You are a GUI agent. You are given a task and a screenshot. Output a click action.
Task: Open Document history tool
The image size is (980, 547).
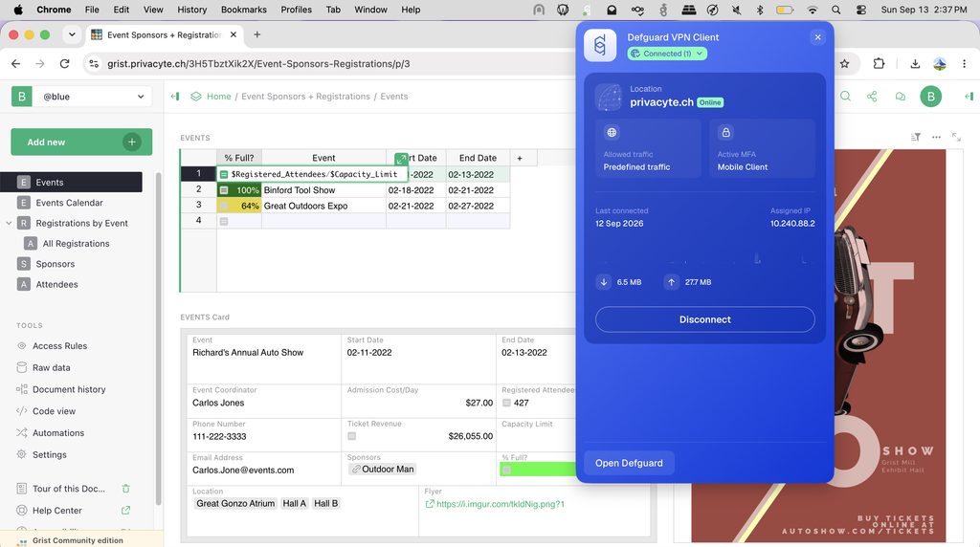[x=69, y=389]
